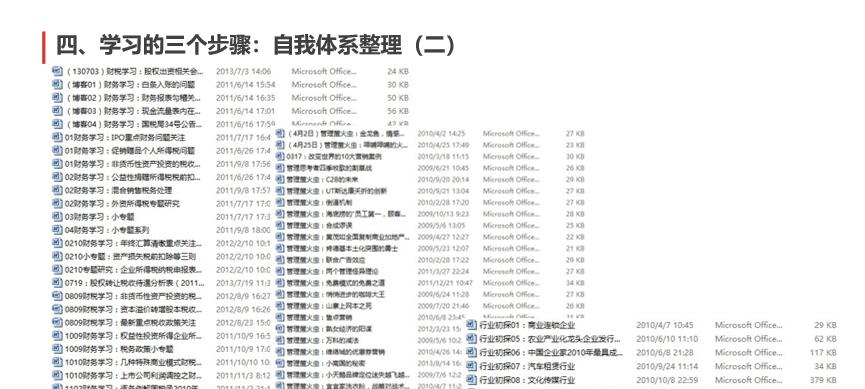This screenshot has width=865, height=389.
Task: Click Word icon of (4月2日)管理萤火虫 file
Action: 280,133
